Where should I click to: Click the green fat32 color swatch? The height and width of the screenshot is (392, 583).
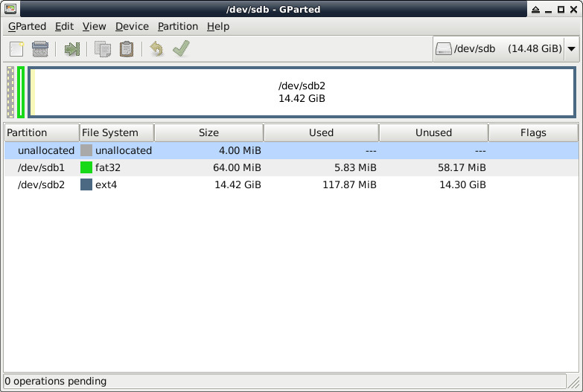[x=86, y=167]
